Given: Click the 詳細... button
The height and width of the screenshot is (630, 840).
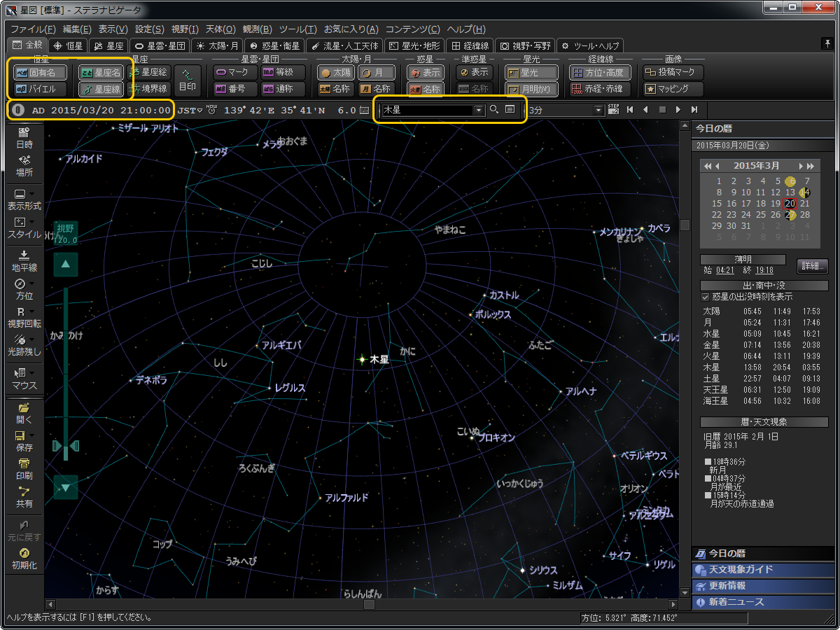Looking at the screenshot, I should pos(812,266).
